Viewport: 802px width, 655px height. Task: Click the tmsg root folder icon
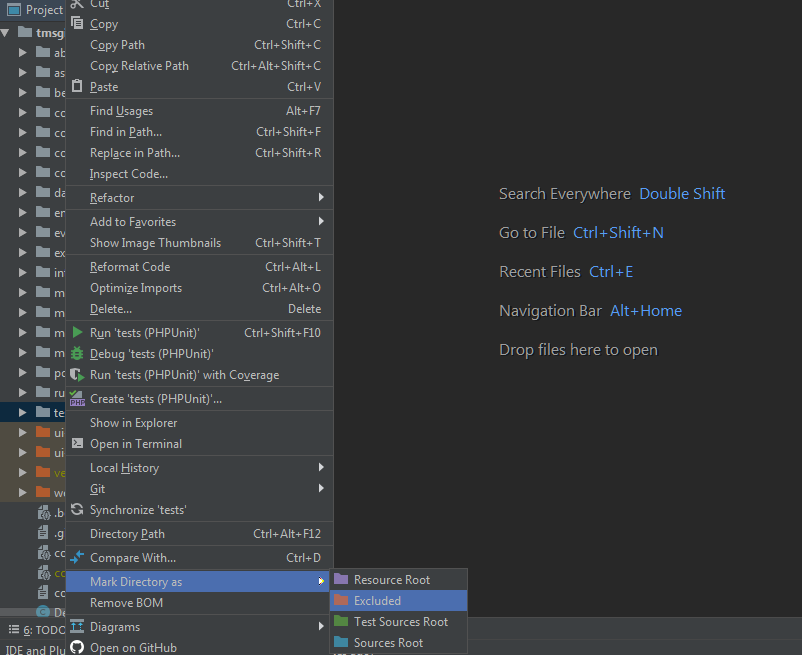[x=25, y=32]
